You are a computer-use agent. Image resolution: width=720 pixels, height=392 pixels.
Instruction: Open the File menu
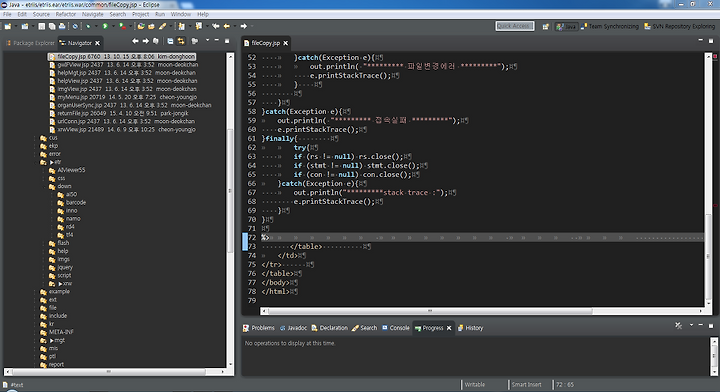pyautogui.click(x=7, y=14)
